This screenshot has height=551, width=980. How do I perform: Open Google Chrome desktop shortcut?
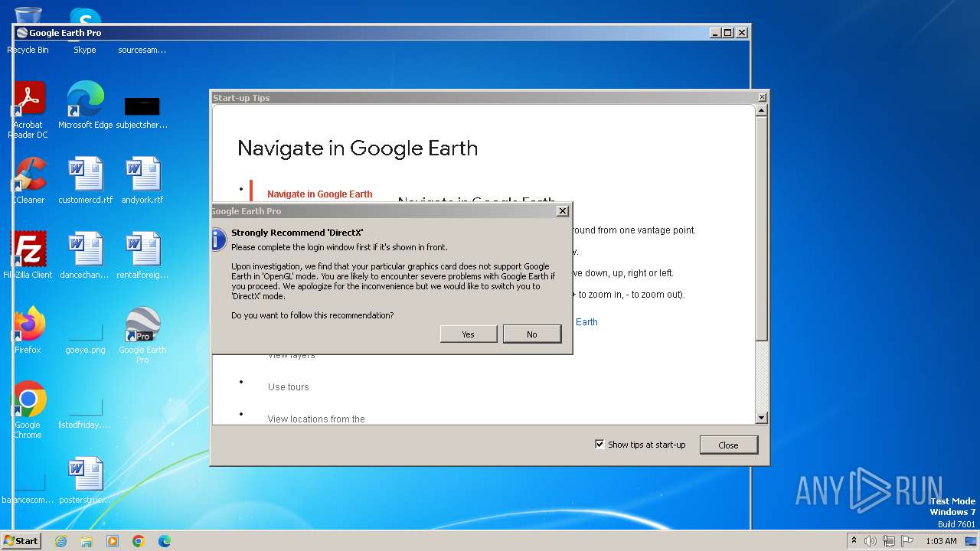coord(28,409)
